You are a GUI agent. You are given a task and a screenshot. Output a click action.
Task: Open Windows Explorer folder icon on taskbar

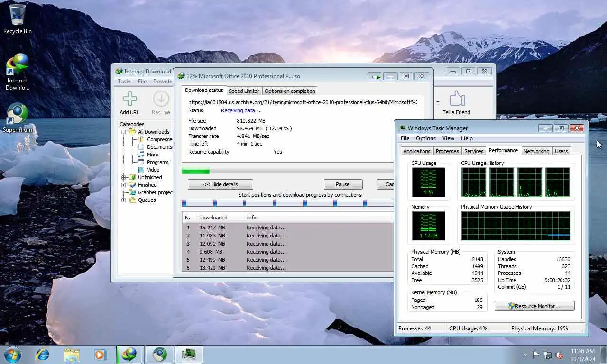pyautogui.click(x=72, y=355)
